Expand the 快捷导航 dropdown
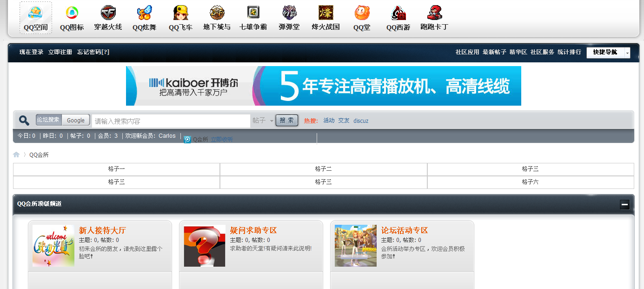The height and width of the screenshot is (289, 644). pyautogui.click(x=608, y=53)
